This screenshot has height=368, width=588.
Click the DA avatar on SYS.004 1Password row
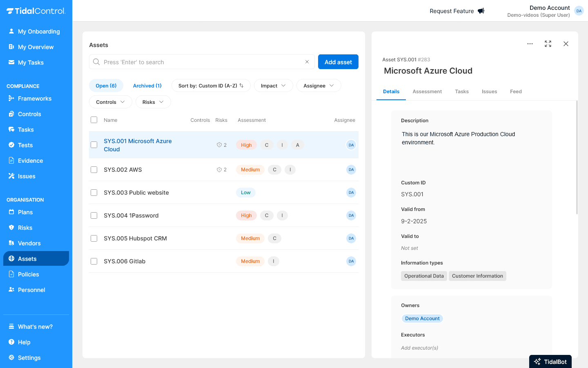click(351, 215)
